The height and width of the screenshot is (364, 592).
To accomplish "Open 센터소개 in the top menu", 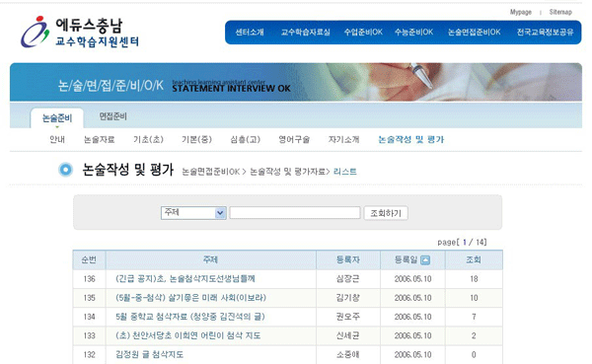I will point(250,33).
